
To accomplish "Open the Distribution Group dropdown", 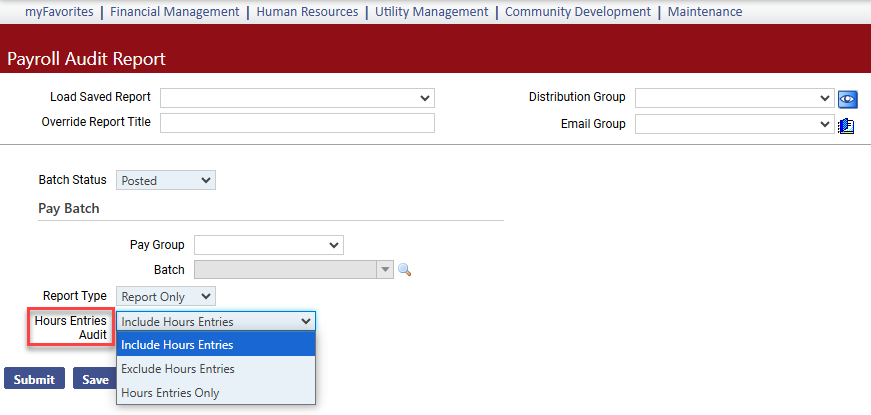I will point(734,98).
